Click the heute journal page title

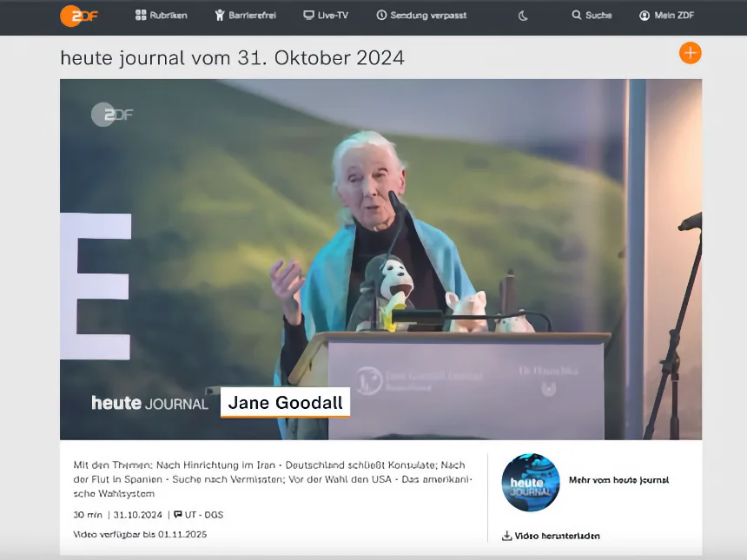pos(232,58)
